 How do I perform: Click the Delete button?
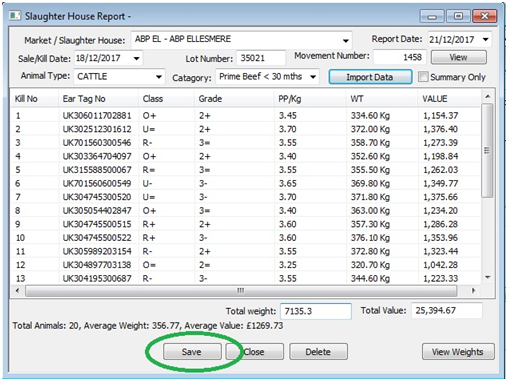[x=318, y=352]
